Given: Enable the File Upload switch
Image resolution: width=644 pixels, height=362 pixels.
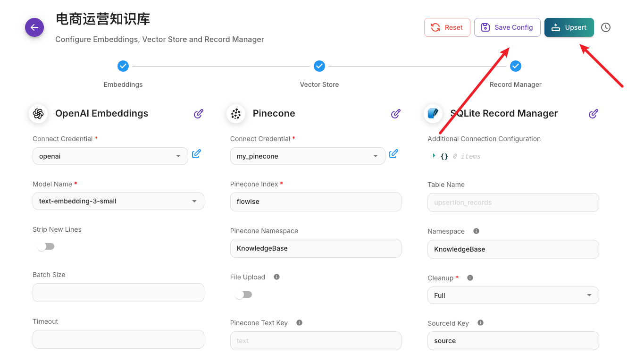Looking at the screenshot, I should pyautogui.click(x=243, y=295).
